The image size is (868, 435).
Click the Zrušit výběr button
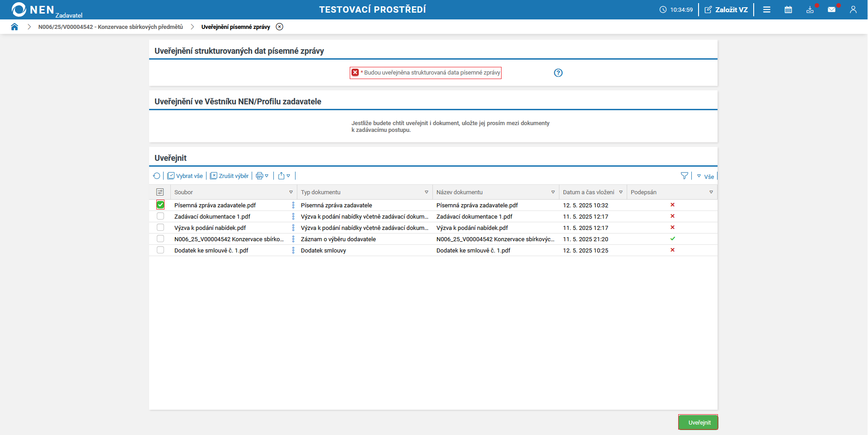[x=229, y=176]
